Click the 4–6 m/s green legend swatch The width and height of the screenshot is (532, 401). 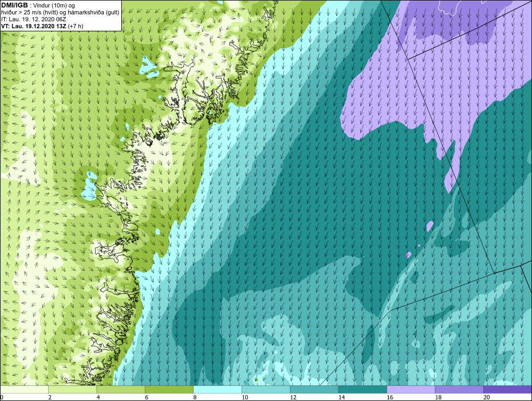(121, 389)
